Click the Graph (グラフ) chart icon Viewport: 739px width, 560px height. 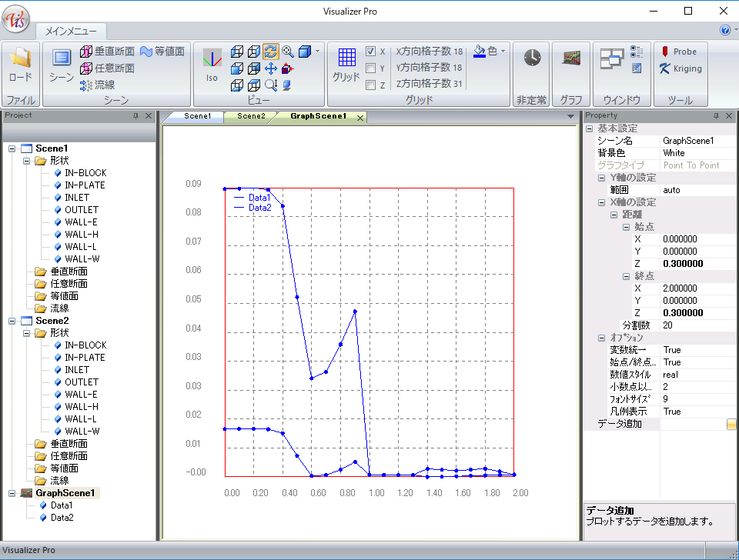[x=571, y=58]
